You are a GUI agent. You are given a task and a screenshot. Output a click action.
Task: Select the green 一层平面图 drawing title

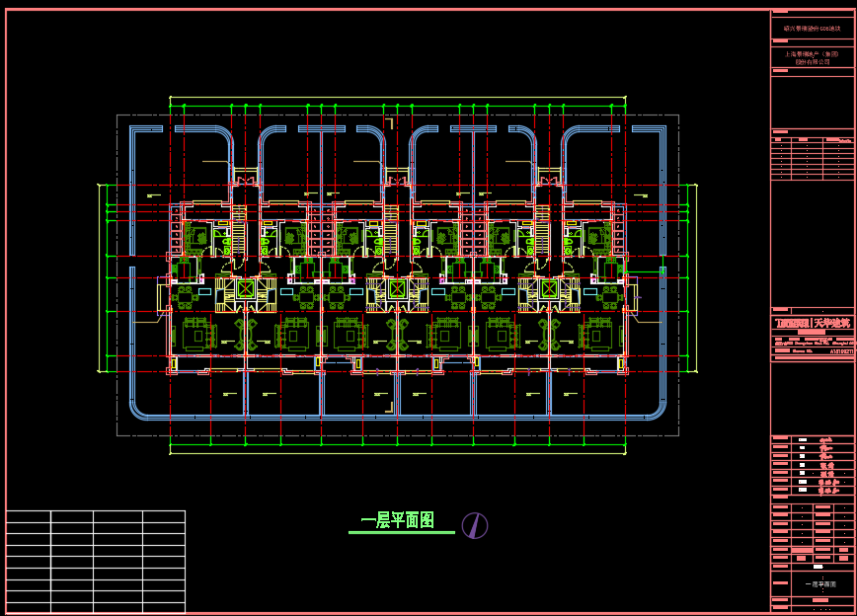point(397,520)
